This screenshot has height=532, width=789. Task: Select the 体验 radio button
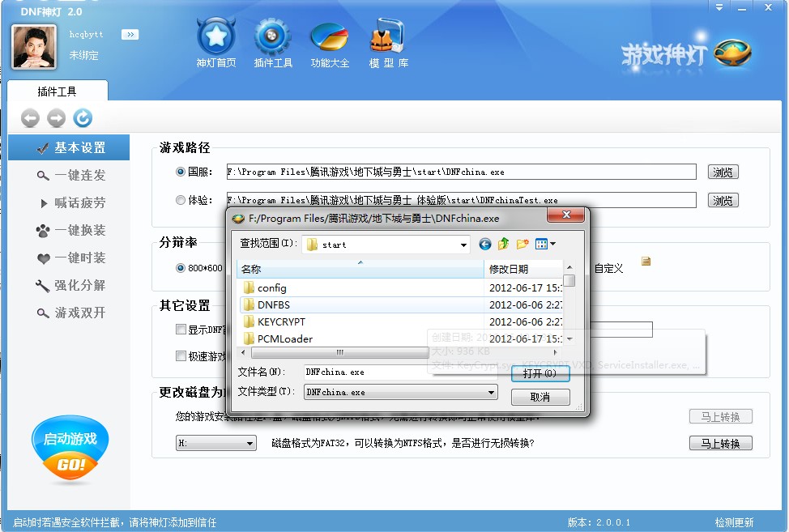180,200
